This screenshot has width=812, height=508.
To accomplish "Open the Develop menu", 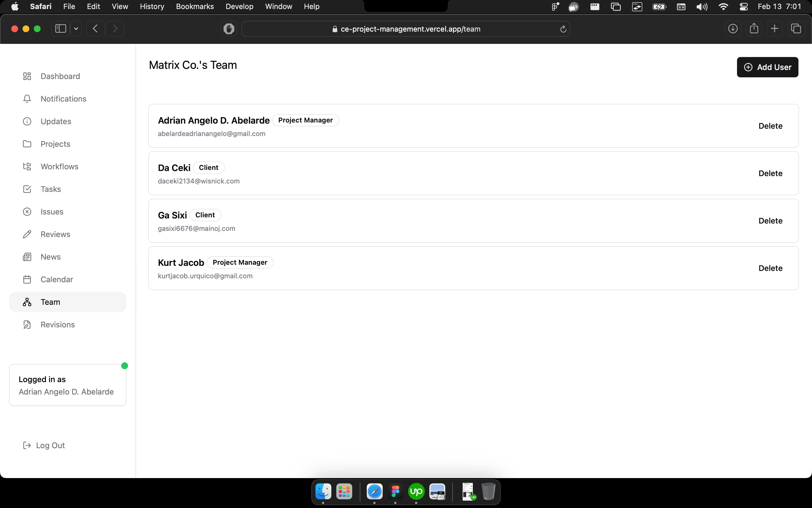I will (x=240, y=7).
